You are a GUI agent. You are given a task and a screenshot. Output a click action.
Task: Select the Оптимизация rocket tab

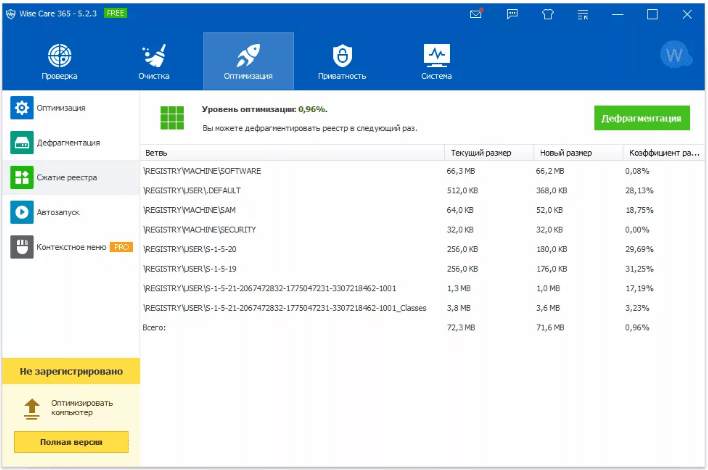coord(248,61)
